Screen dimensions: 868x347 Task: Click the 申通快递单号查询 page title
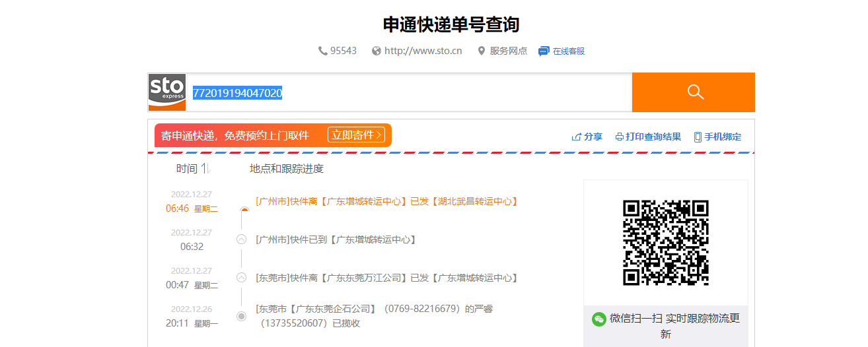coord(451,24)
